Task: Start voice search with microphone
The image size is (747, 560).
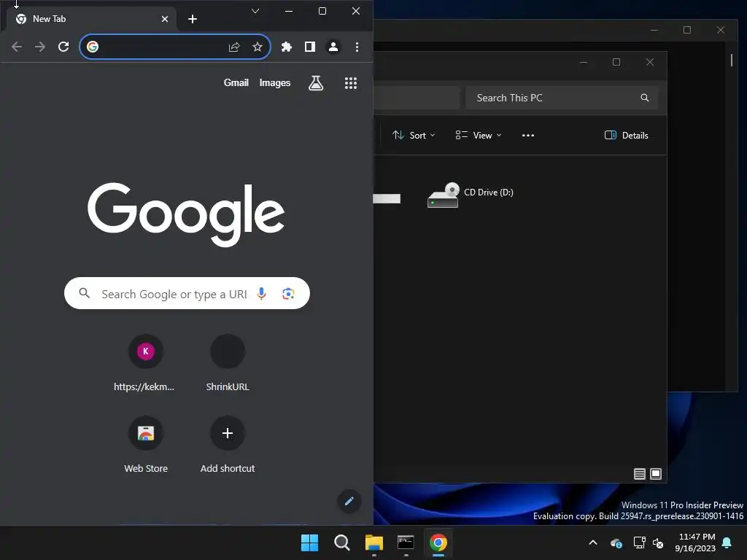Action: pos(261,293)
